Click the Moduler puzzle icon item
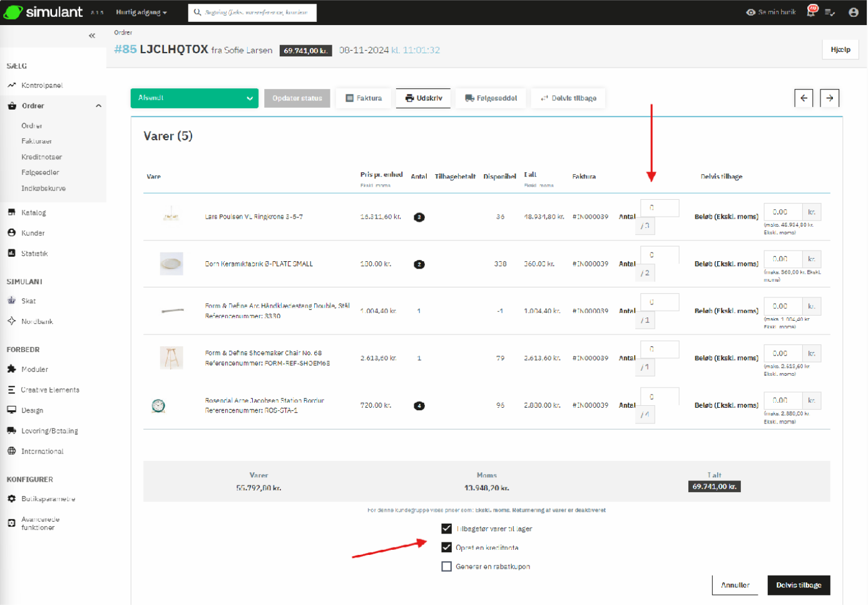Screen dimensions: 868x605 34,370
